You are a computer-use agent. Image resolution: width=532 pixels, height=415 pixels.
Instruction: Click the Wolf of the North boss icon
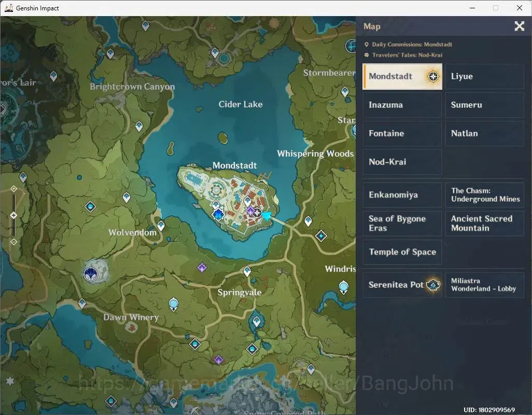[x=91, y=273]
